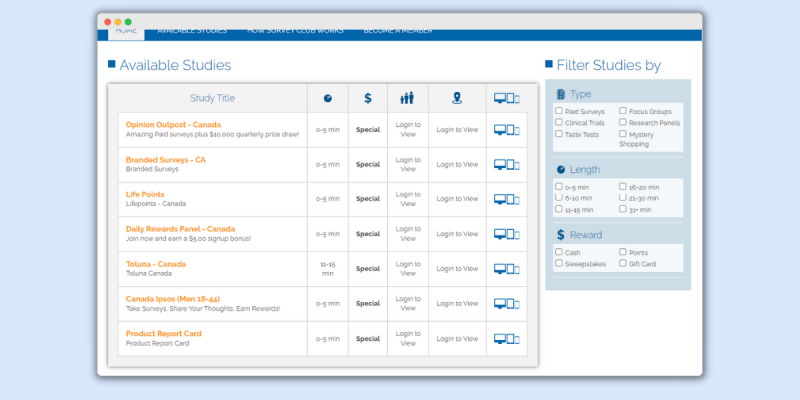
Task: Open the Life Points study link
Action: [145, 194]
